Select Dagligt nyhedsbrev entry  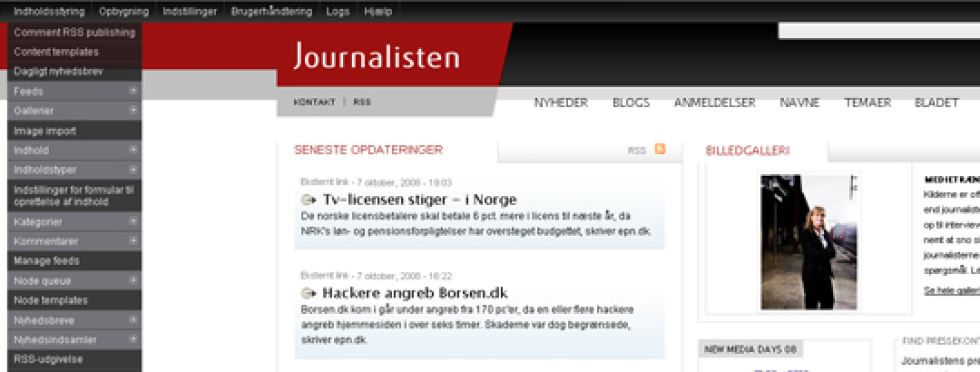[74, 71]
